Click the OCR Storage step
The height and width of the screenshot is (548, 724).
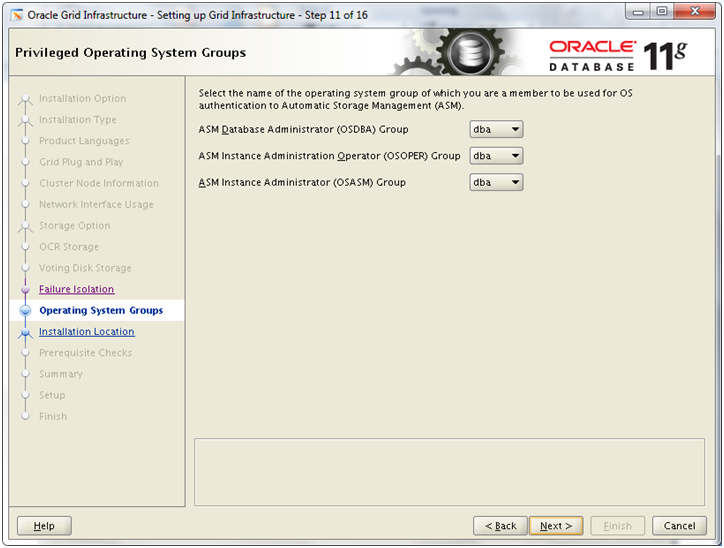point(69,247)
